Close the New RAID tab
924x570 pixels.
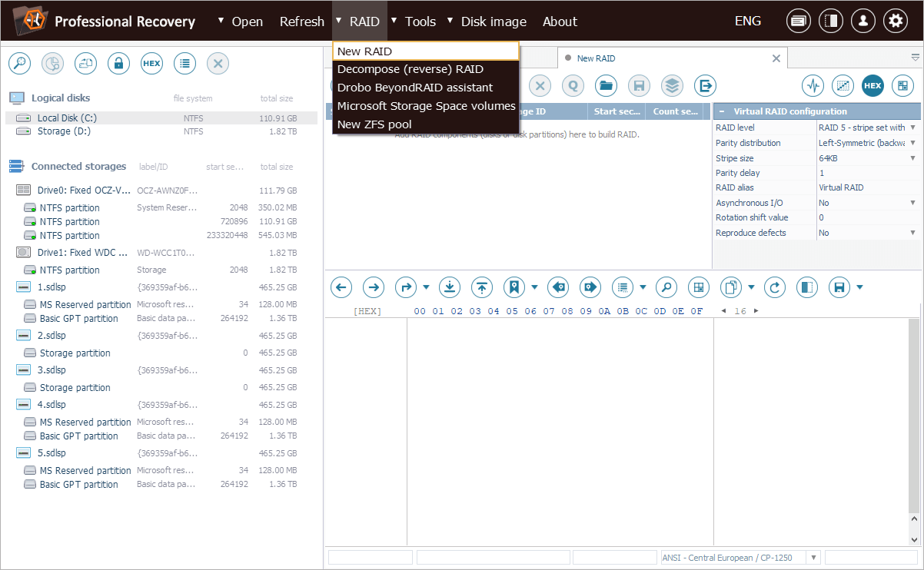pos(776,58)
